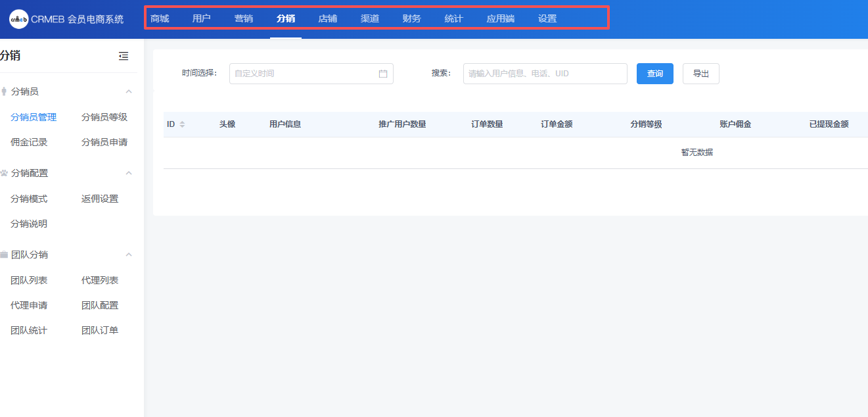
Task: Switch to the 财务 top menu
Action: (x=412, y=18)
